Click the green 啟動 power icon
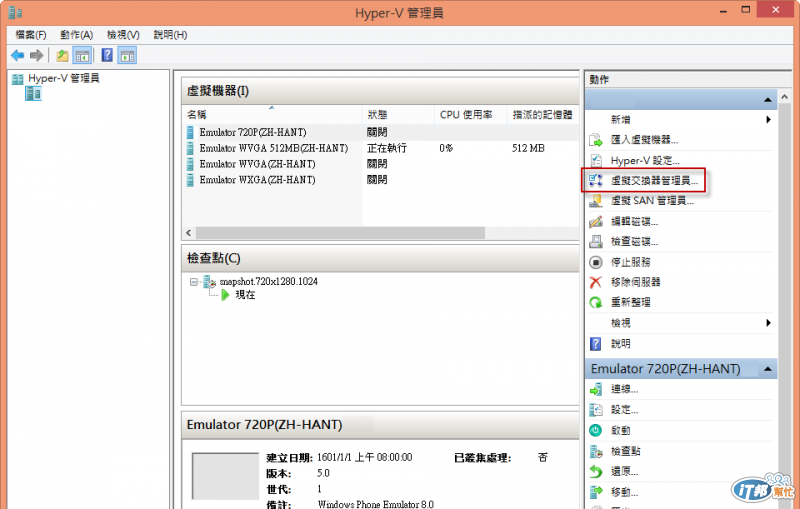The image size is (800, 509). tap(595, 430)
